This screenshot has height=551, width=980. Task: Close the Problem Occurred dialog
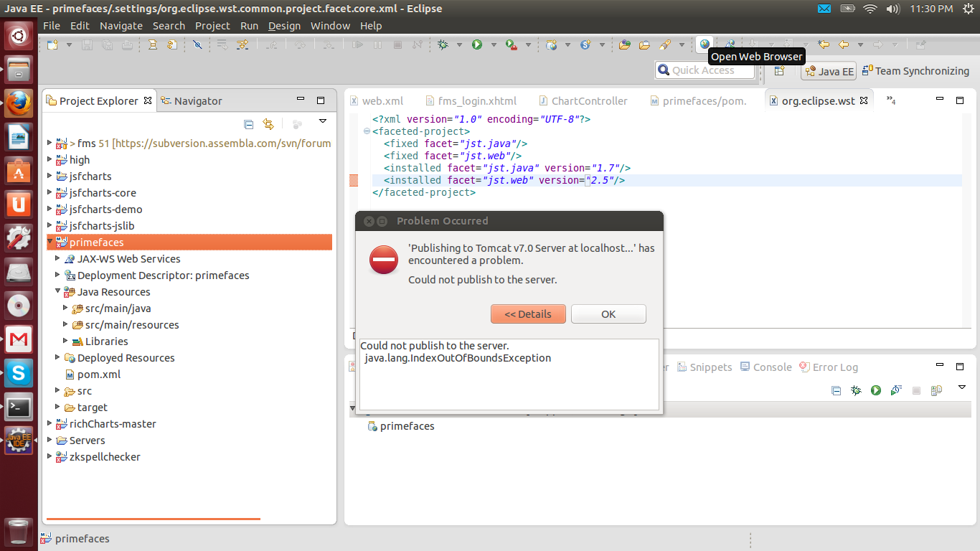369,221
